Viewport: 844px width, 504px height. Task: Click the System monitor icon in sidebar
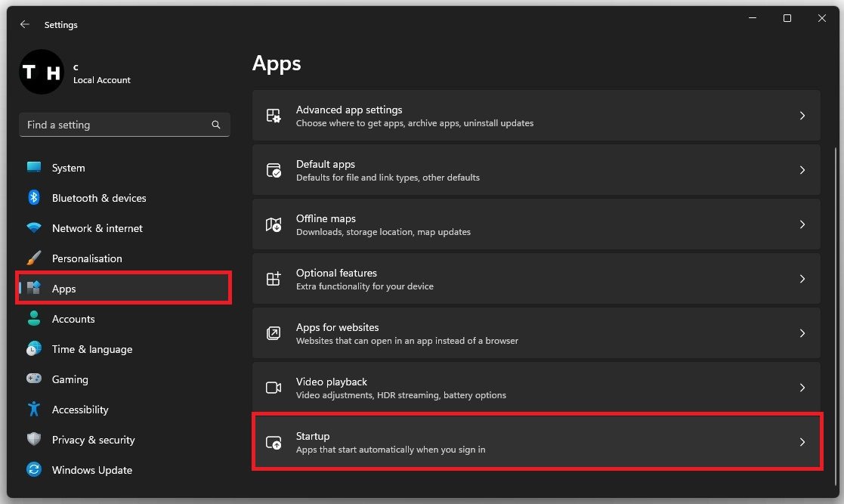[x=34, y=168]
